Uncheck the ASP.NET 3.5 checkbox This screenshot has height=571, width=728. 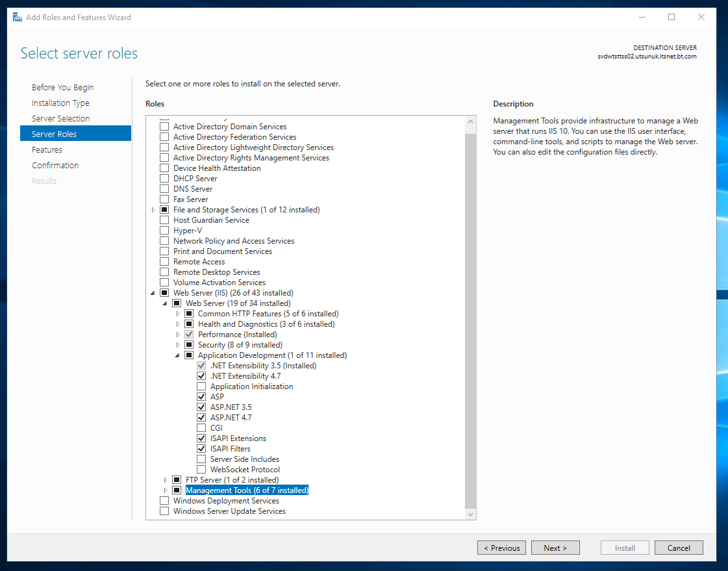pos(201,407)
